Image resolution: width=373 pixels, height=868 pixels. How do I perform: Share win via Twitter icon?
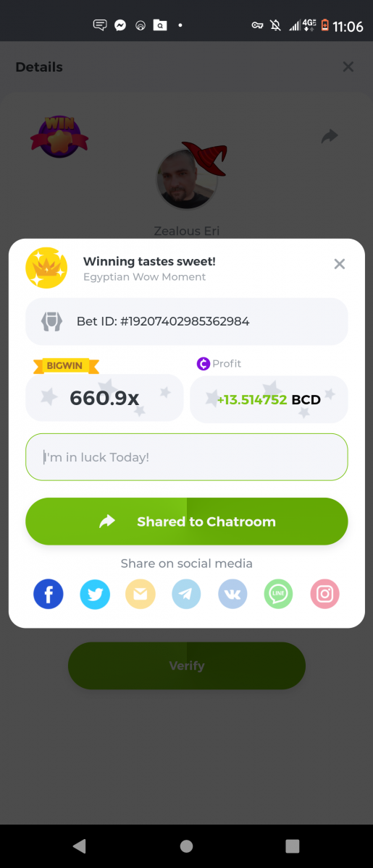pyautogui.click(x=95, y=595)
